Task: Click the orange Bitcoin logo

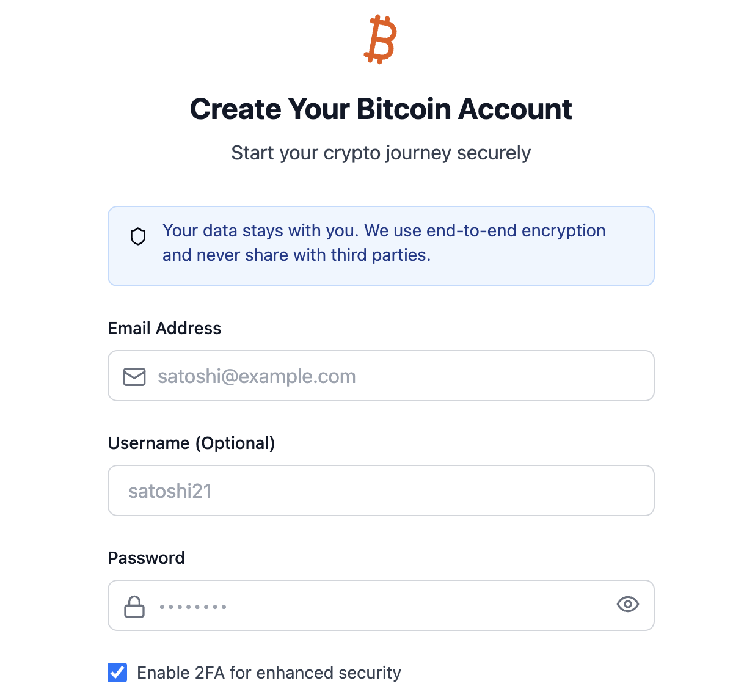Action: 381,40
